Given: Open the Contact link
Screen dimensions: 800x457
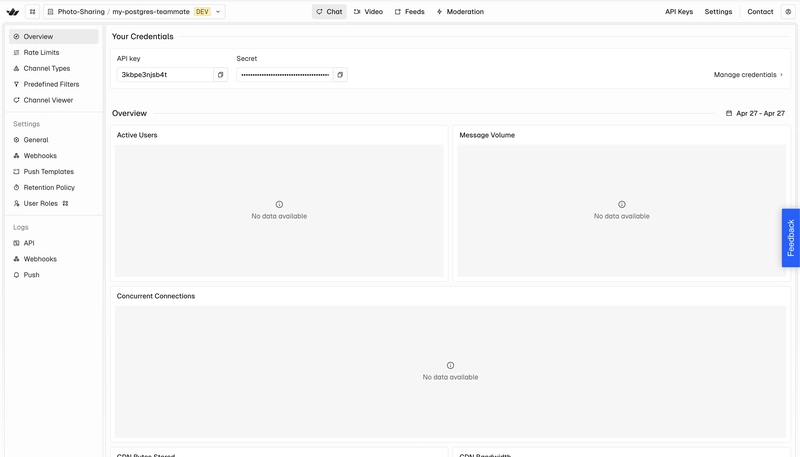Looking at the screenshot, I should (760, 12).
